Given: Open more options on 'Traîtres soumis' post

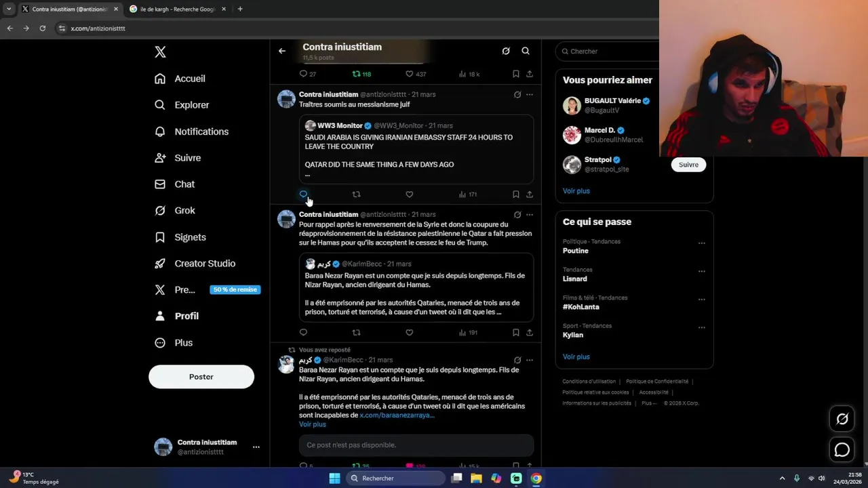Looking at the screenshot, I should pyautogui.click(x=530, y=95).
